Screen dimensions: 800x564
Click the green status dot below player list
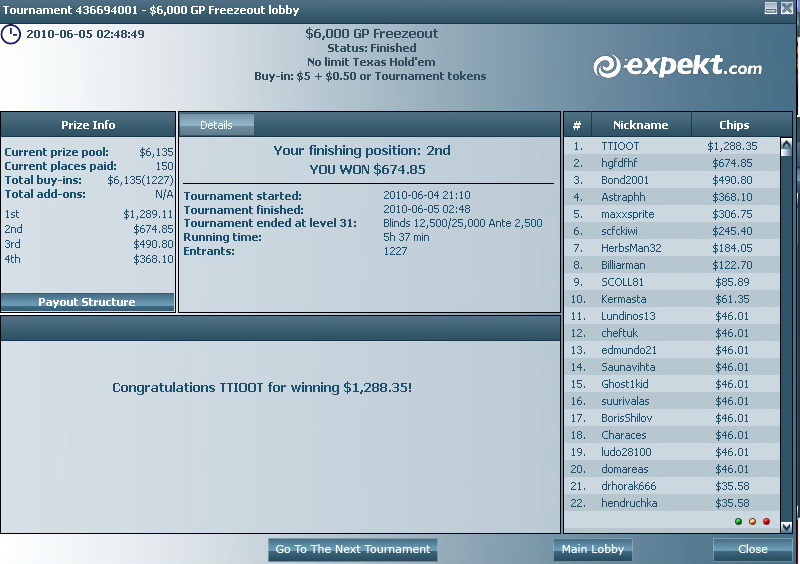pyautogui.click(x=738, y=521)
